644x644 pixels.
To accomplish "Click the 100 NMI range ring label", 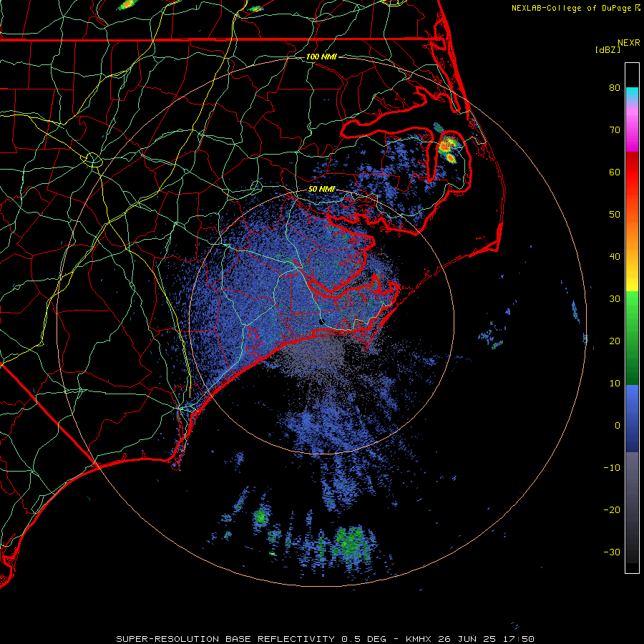I will [321, 57].
